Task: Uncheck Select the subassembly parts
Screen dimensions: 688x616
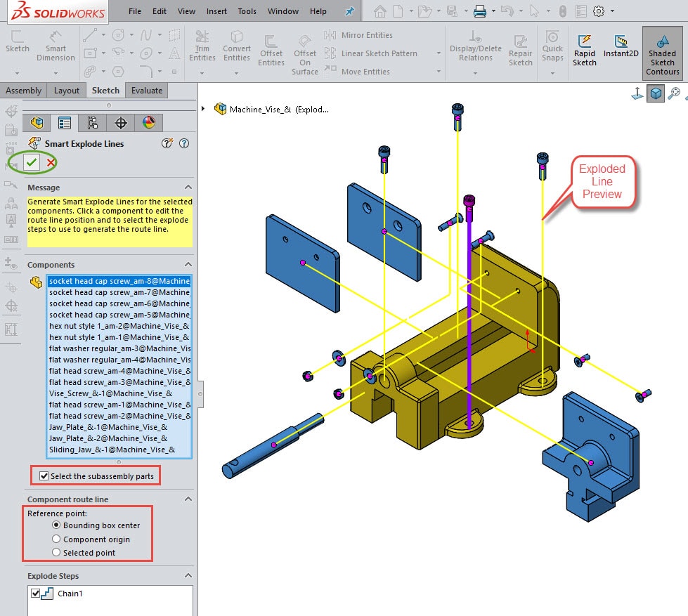Action: [44, 476]
